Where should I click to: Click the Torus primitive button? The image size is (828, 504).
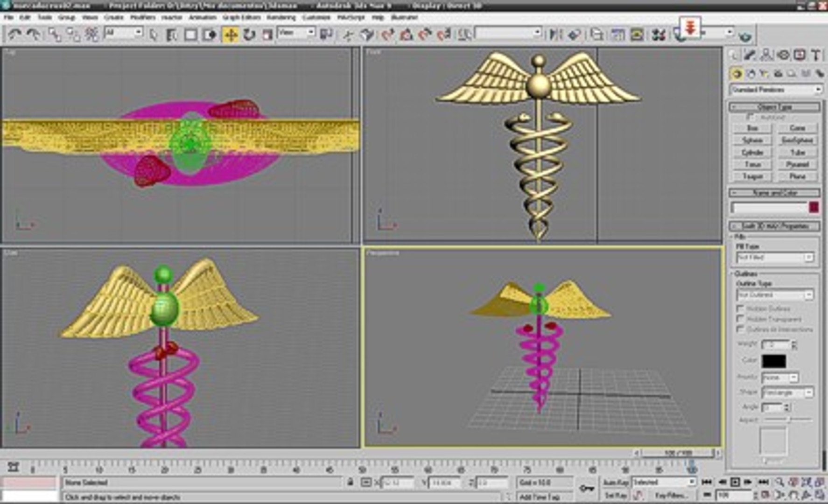point(752,164)
